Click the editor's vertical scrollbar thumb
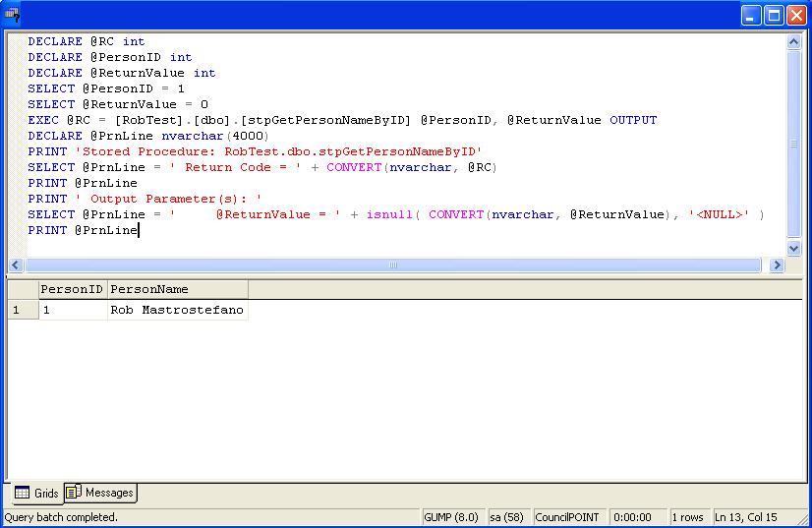The width and height of the screenshot is (812, 528). [794, 143]
